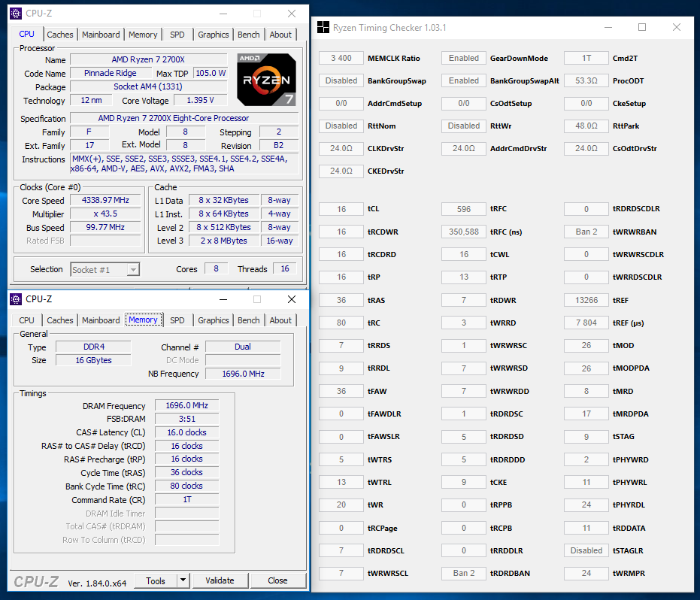Image resolution: width=700 pixels, height=600 pixels.
Task: Click the FSB:DRAM value '3:51'
Action: click(x=187, y=419)
